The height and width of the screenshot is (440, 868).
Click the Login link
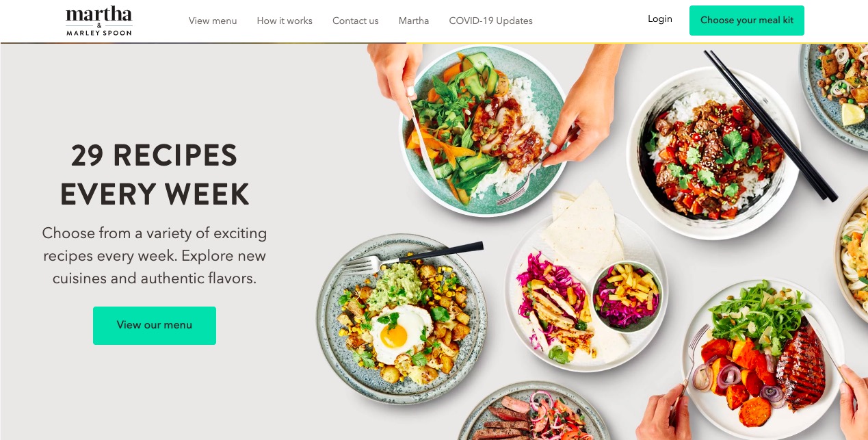click(x=660, y=19)
